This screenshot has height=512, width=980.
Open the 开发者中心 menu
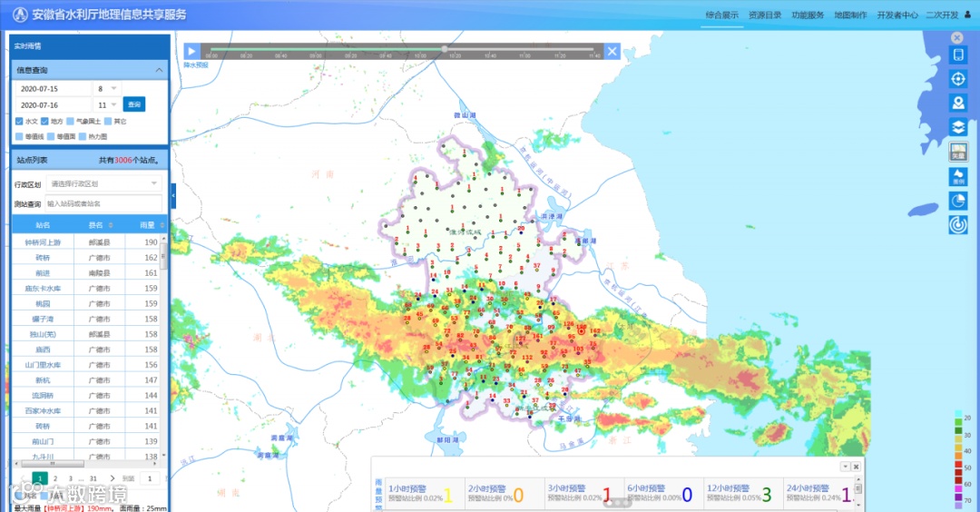pyautogui.click(x=897, y=15)
